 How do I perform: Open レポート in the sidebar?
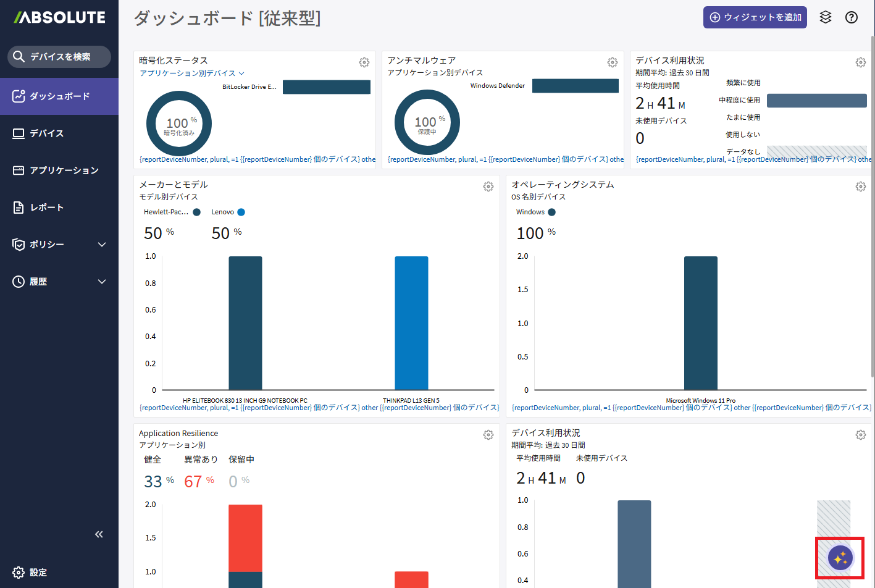coord(47,208)
